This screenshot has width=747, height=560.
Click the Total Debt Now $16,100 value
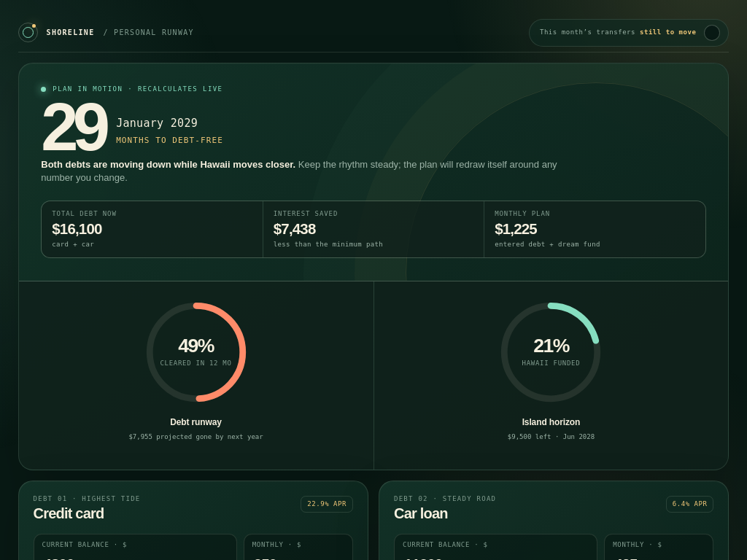(x=77, y=229)
